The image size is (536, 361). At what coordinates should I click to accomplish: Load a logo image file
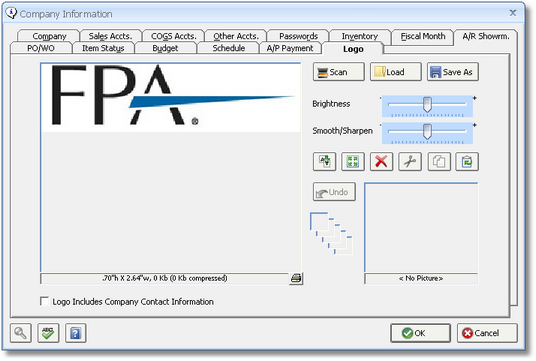(396, 72)
